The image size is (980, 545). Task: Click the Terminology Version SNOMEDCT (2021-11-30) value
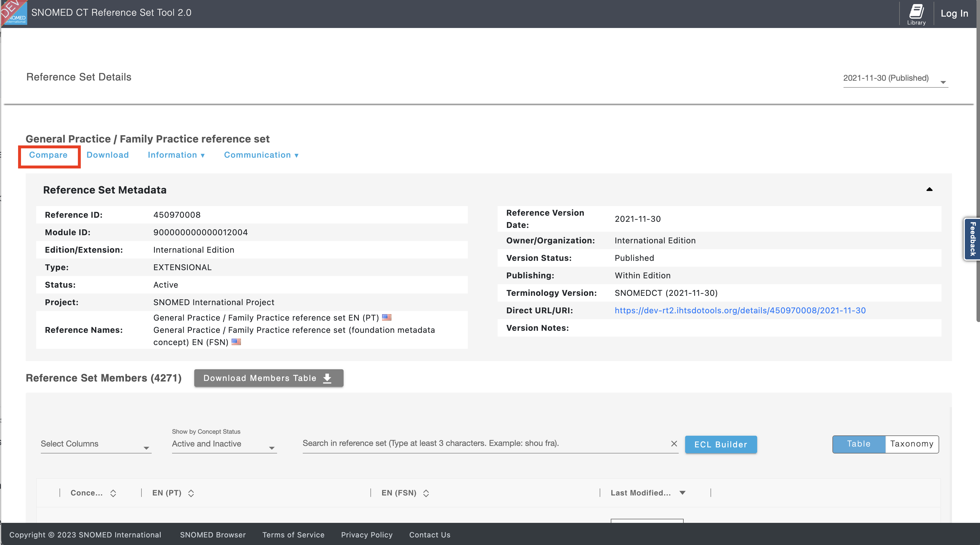666,293
